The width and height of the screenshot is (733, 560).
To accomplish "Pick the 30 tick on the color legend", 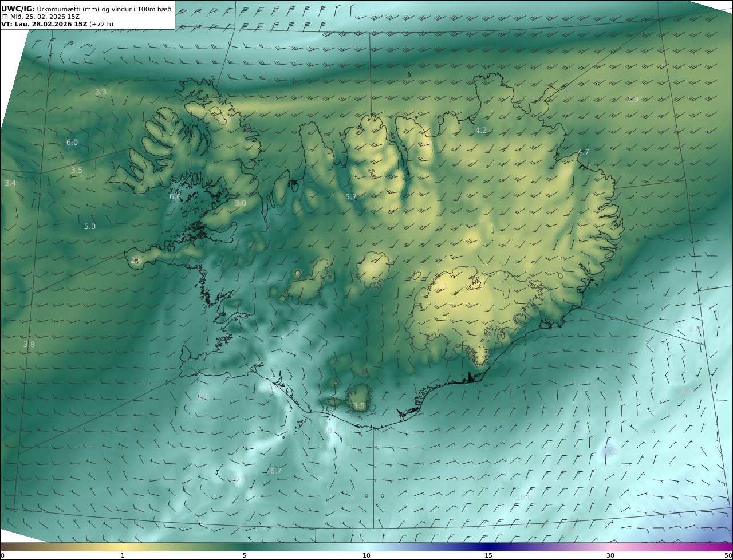I will tap(610, 555).
